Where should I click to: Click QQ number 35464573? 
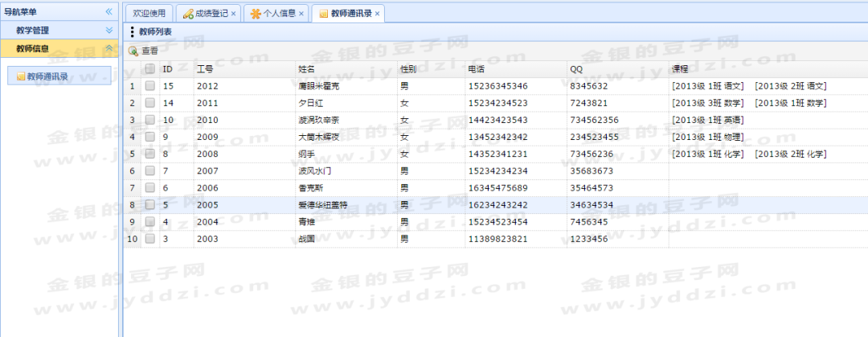tap(592, 188)
